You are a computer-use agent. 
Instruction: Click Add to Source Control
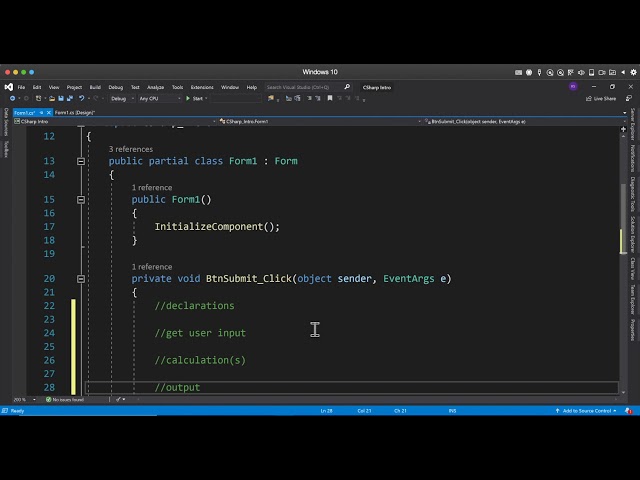pyautogui.click(x=586, y=411)
